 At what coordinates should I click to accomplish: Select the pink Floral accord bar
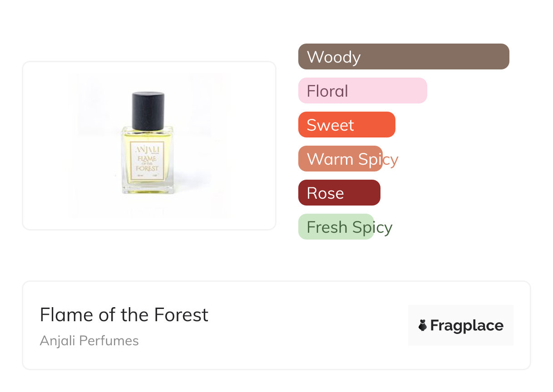362,91
